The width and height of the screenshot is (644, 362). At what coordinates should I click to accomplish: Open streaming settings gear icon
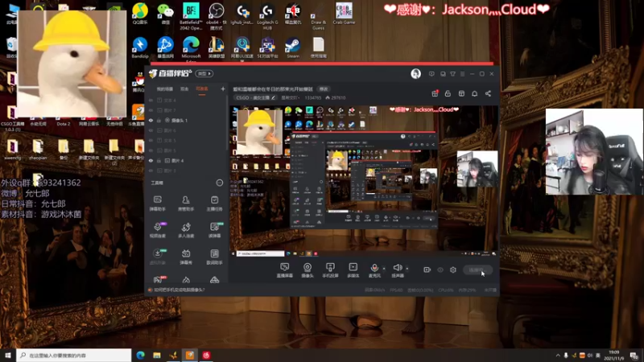453,269
